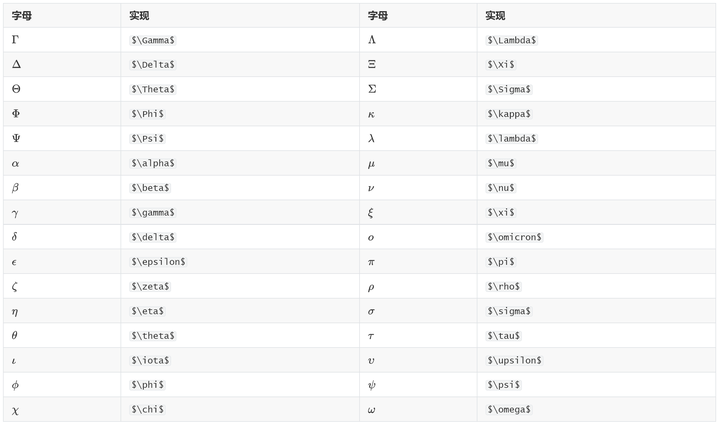Screen dimensions: 720x423
Task: Select the $\tau$ code text
Action: 503,335
